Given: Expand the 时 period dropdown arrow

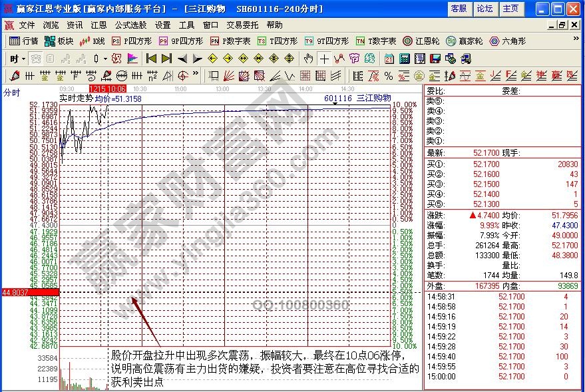Looking at the screenshot, I should pyautogui.click(x=22, y=59).
